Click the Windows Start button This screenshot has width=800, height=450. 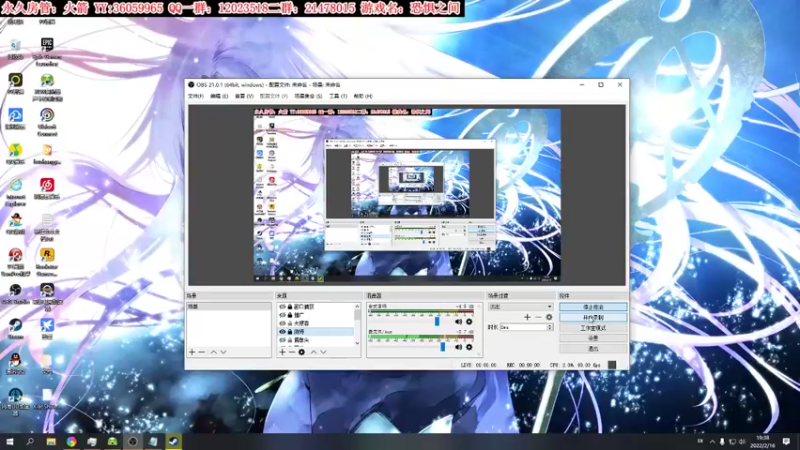tap(10, 441)
